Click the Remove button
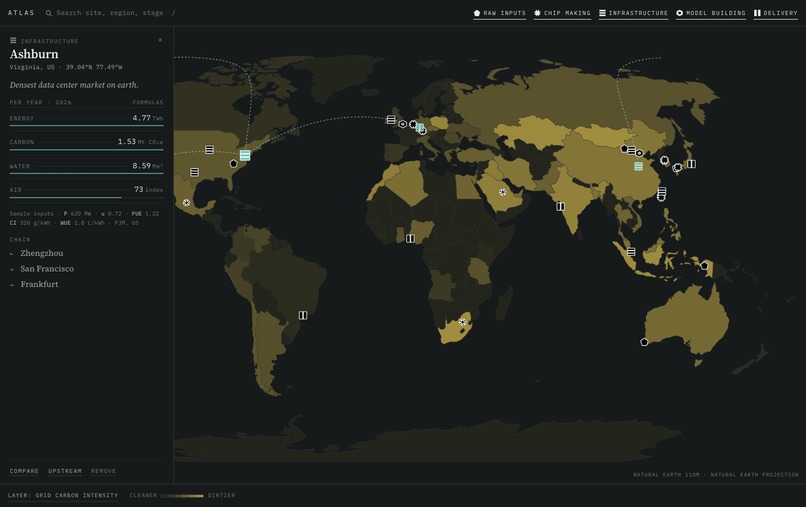 [x=103, y=471]
